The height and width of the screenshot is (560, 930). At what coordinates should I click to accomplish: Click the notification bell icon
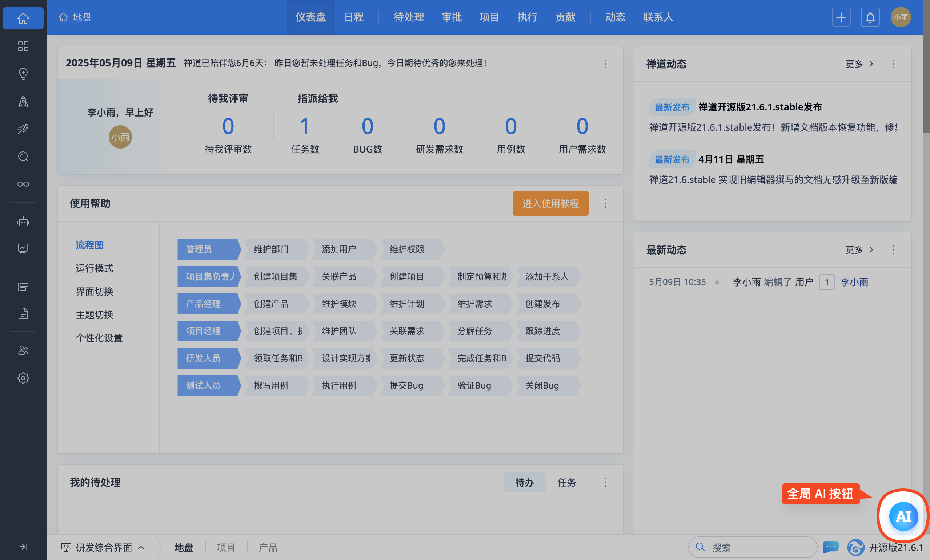(870, 17)
